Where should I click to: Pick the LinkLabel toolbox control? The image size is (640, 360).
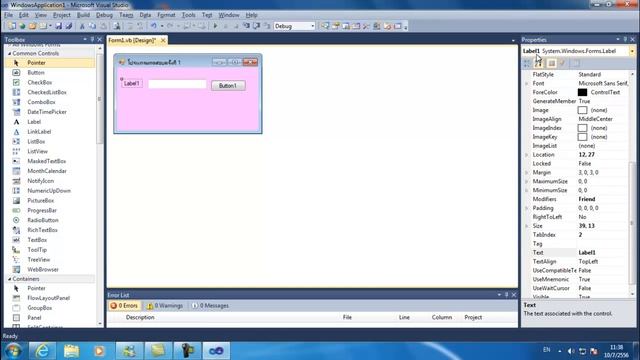(39, 131)
